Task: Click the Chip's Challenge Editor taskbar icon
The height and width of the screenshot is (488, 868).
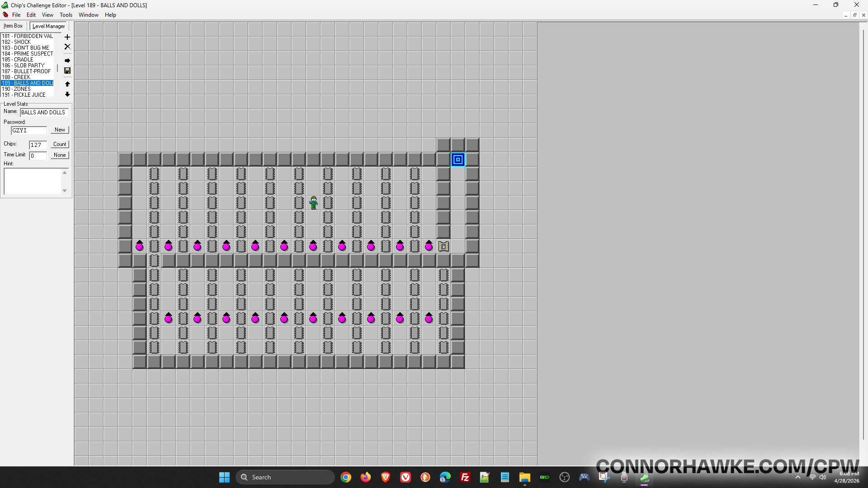Action: tap(644, 477)
